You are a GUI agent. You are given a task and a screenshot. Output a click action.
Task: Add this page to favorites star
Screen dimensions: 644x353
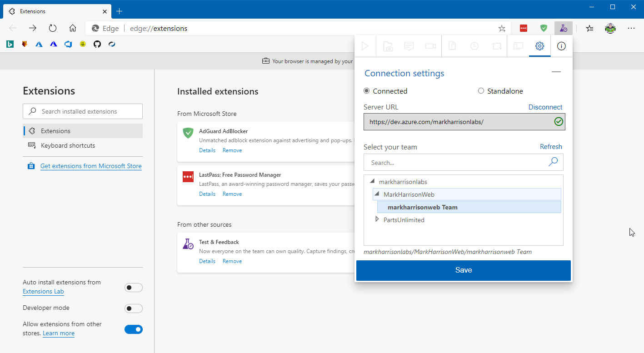(502, 28)
